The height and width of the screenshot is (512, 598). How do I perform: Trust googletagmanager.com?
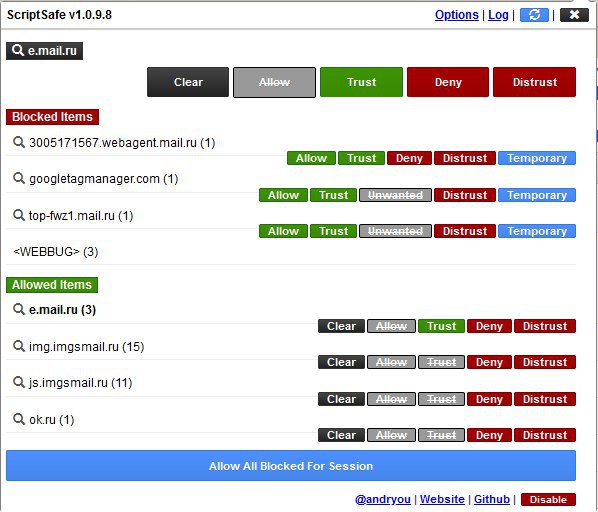333,195
